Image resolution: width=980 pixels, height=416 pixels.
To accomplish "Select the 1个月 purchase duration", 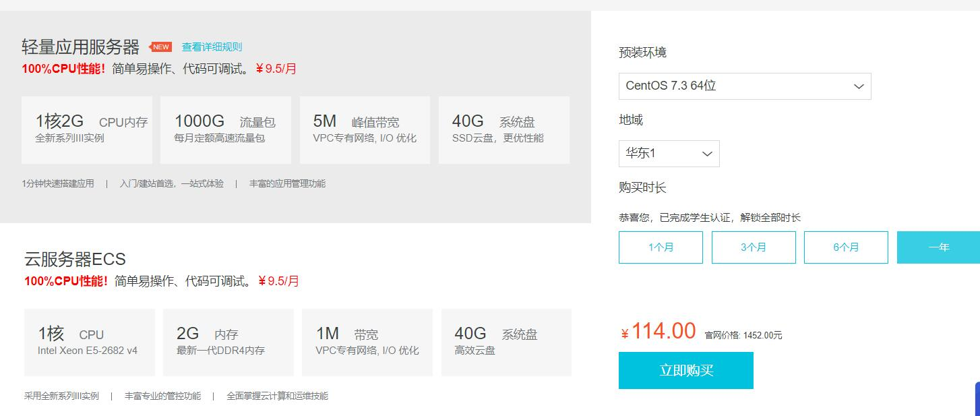I will 661,247.
